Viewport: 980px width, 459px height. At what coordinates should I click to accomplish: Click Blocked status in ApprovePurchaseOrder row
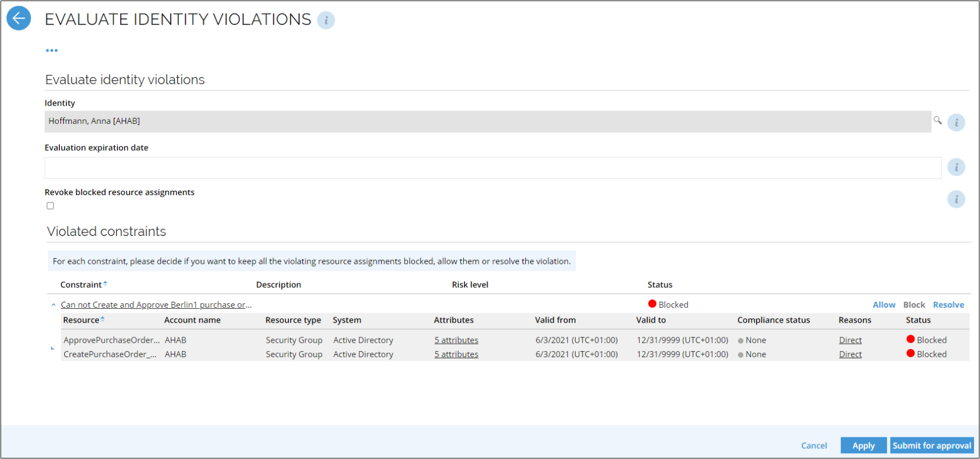tap(927, 340)
